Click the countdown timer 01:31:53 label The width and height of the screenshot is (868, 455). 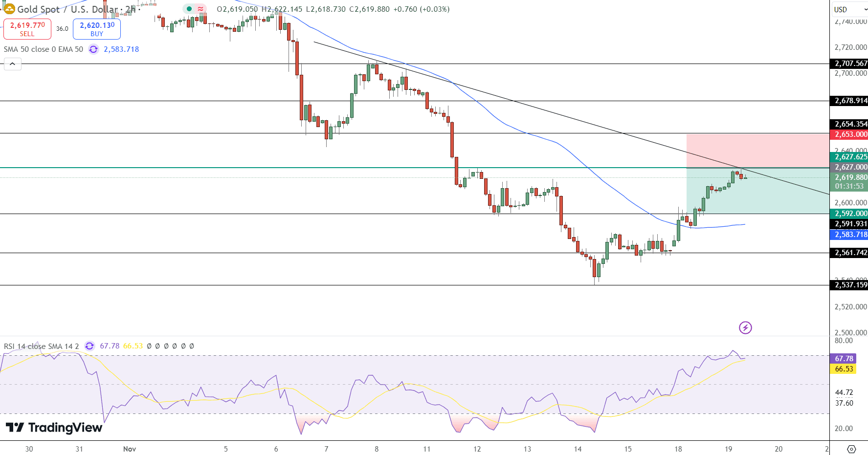(849, 186)
